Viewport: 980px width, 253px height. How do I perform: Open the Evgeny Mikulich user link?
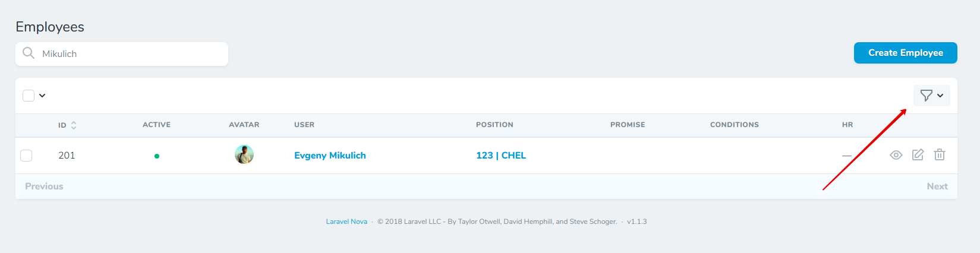[330, 156]
